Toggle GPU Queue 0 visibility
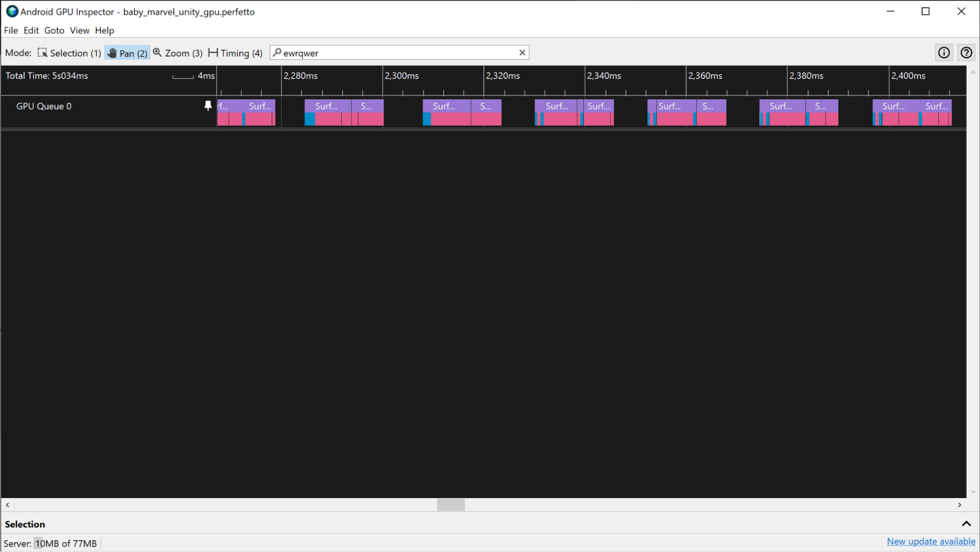The image size is (980, 552). pyautogui.click(x=208, y=106)
